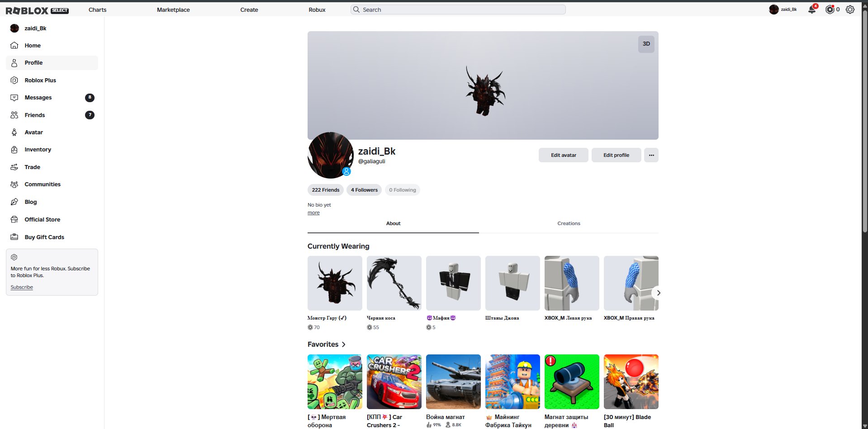
Task: Open the Blade Ball game thumbnail
Action: tap(631, 382)
